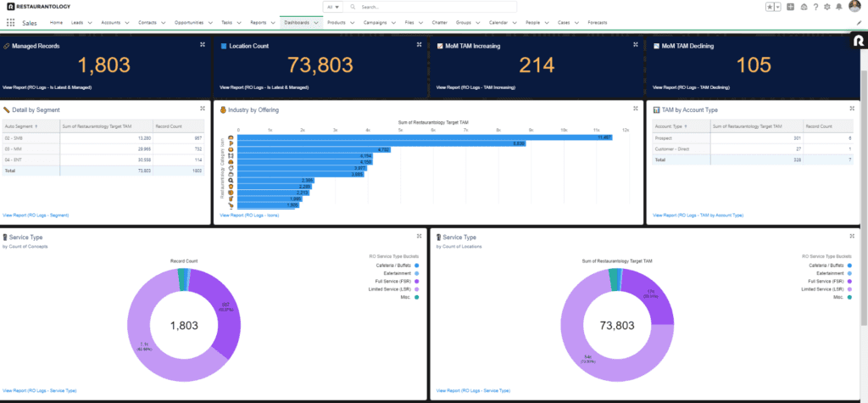Click the 11,467 top bar in Industry chart
Screen dimensions: 868x403
[x=426, y=137]
